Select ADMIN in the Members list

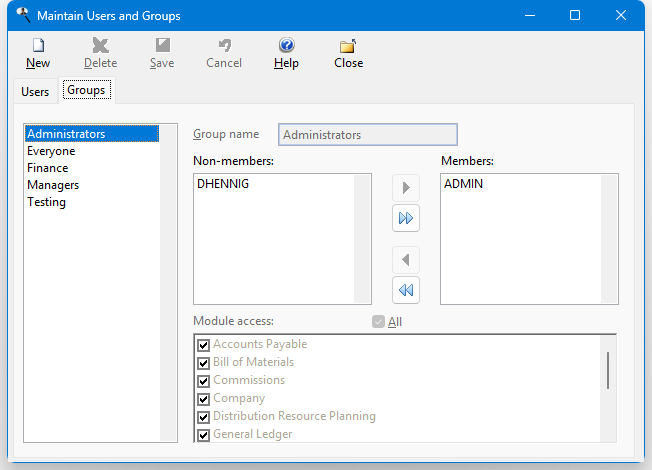[x=464, y=184]
